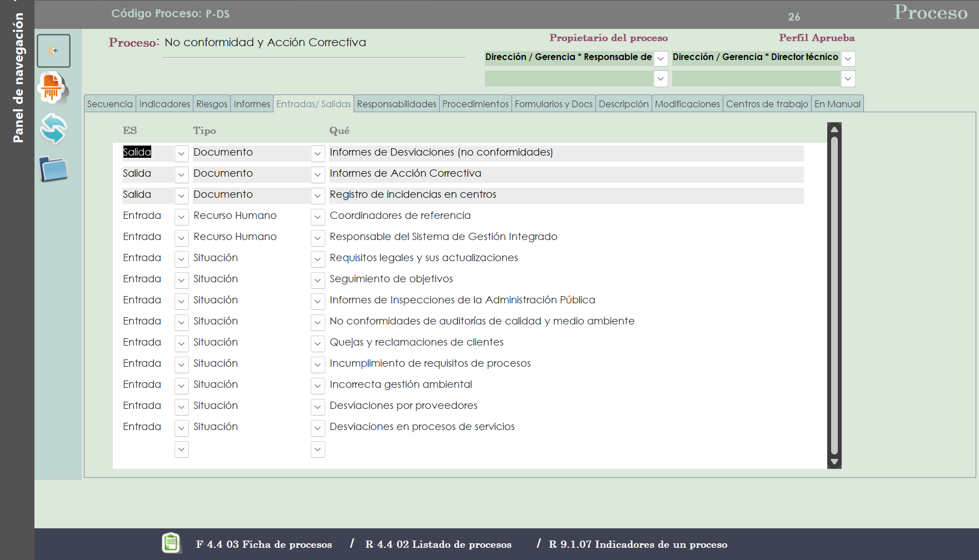This screenshot has height=560, width=979.
Task: Expand Perfil Aprueba first dropdown
Action: pos(848,58)
